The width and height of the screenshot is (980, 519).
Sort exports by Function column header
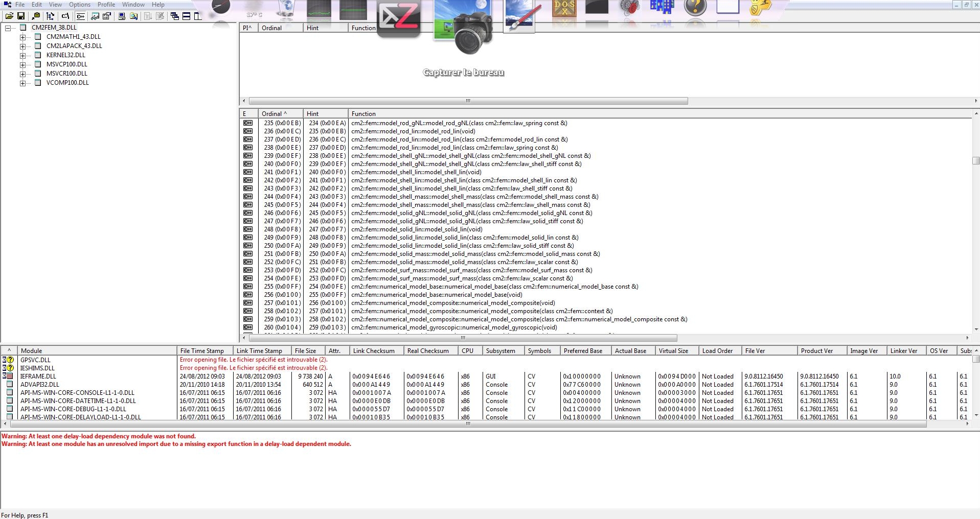tap(659, 113)
